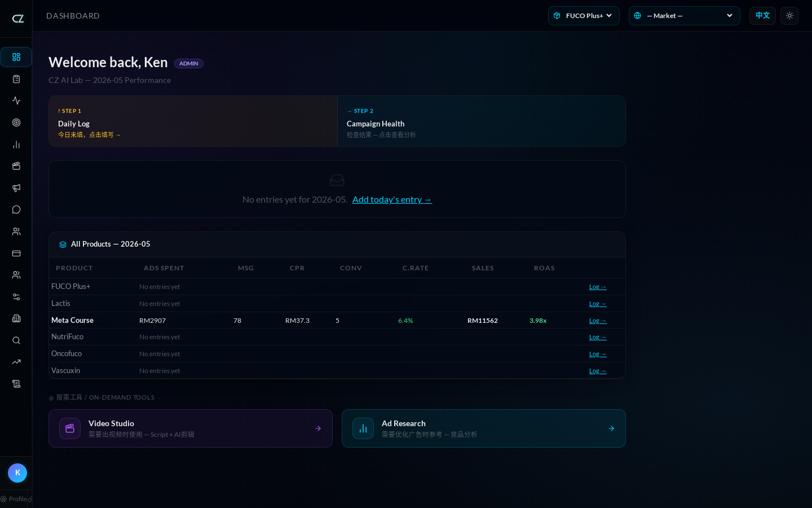Open the FUCO Plus+ product dropdown

click(584, 16)
